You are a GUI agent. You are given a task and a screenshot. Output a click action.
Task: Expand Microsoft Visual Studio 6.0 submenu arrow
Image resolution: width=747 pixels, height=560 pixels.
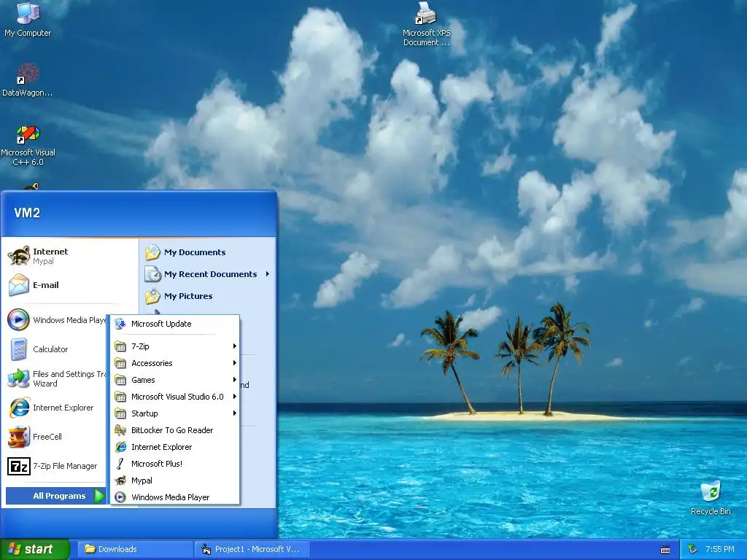234,396
